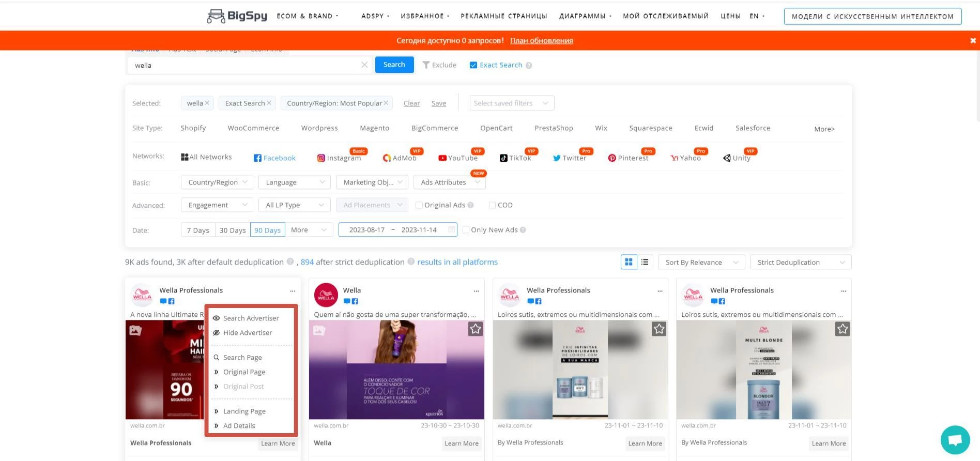The width and height of the screenshot is (980, 461).
Task: Click the 2023-08-17 start date field
Action: [x=367, y=230]
